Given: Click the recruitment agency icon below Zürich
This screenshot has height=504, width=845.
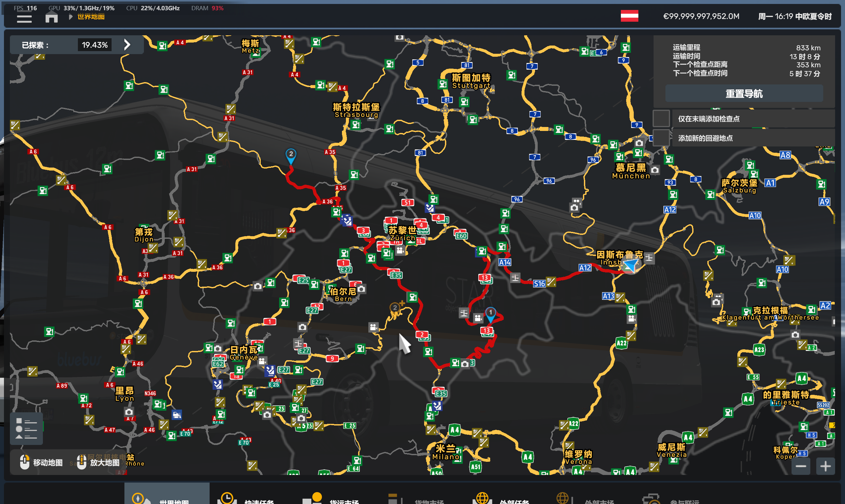Looking at the screenshot, I should 400,251.
